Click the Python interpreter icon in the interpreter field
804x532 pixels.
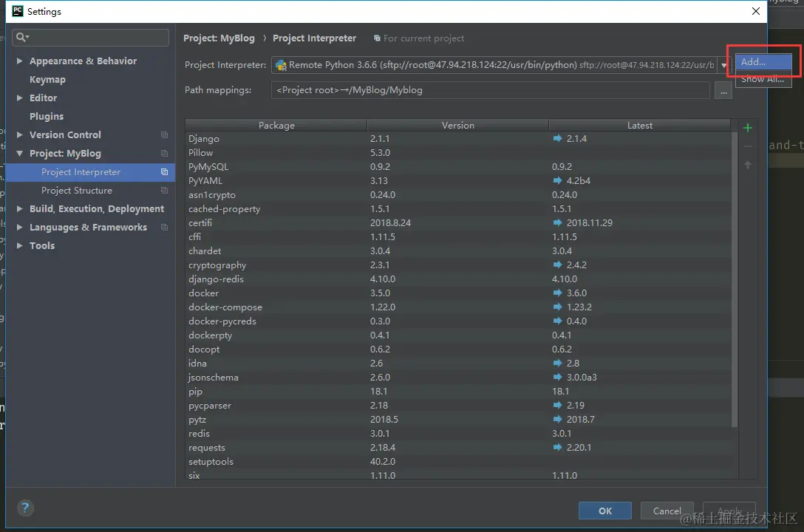[281, 65]
